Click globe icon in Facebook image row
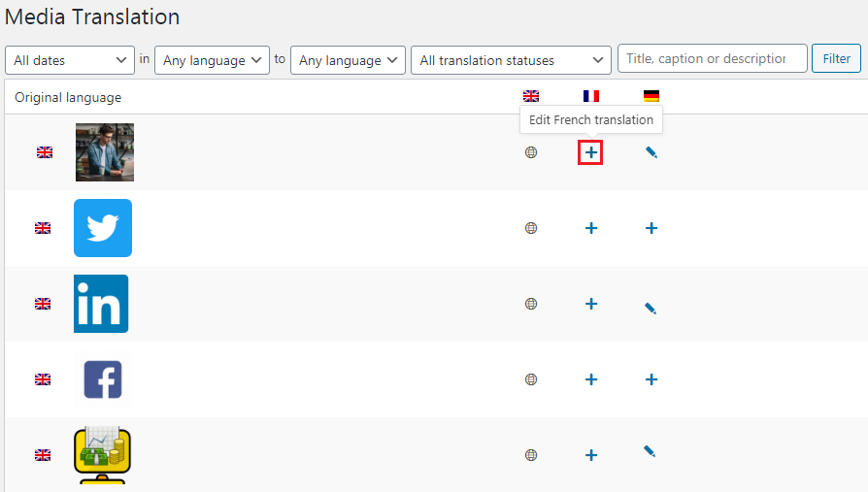868x492 pixels. 530,379
